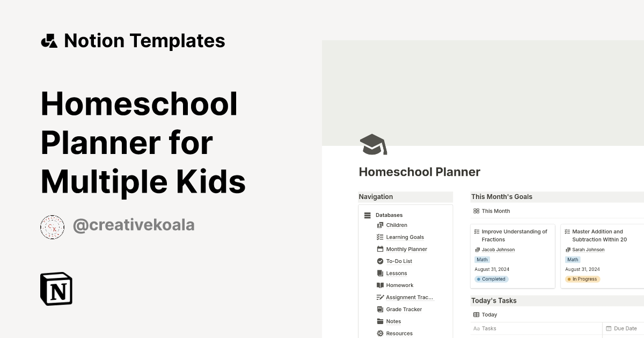
Task: Click the To-Do List checkmark icon
Action: coord(380,261)
